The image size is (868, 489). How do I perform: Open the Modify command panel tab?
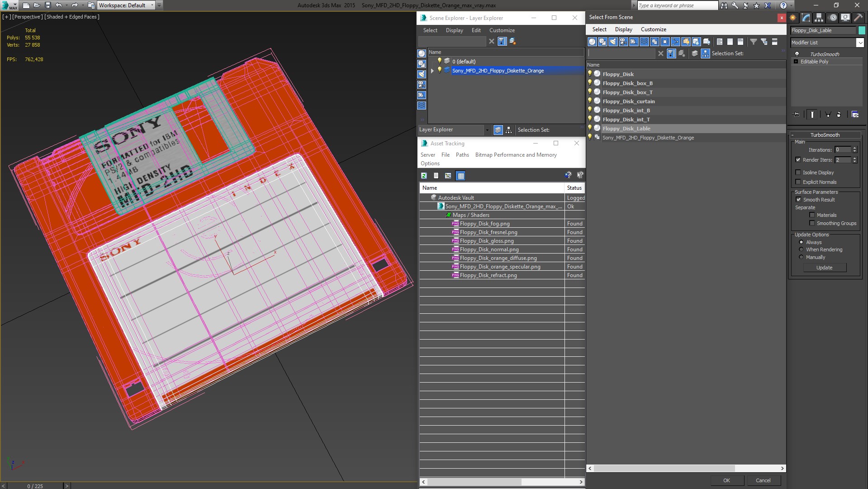point(806,18)
